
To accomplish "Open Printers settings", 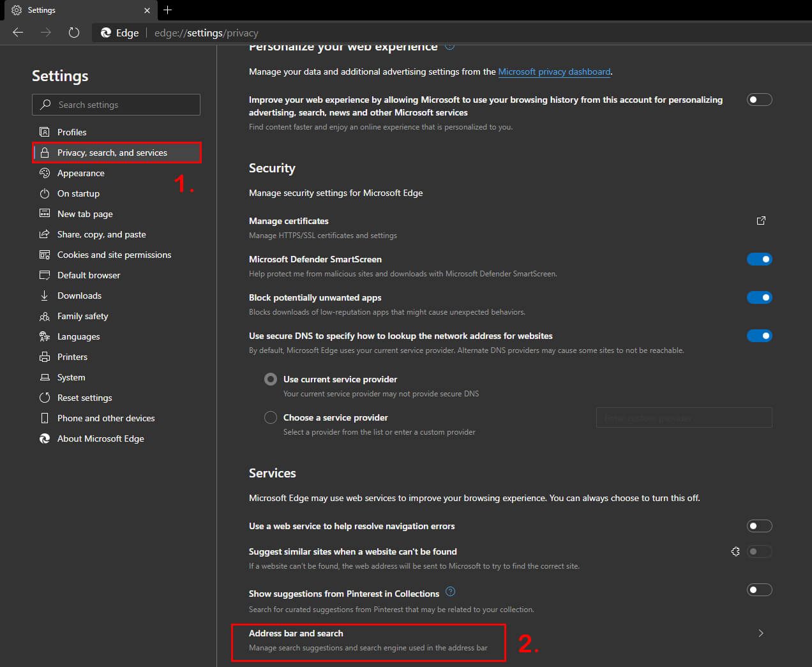I will [x=116, y=357].
